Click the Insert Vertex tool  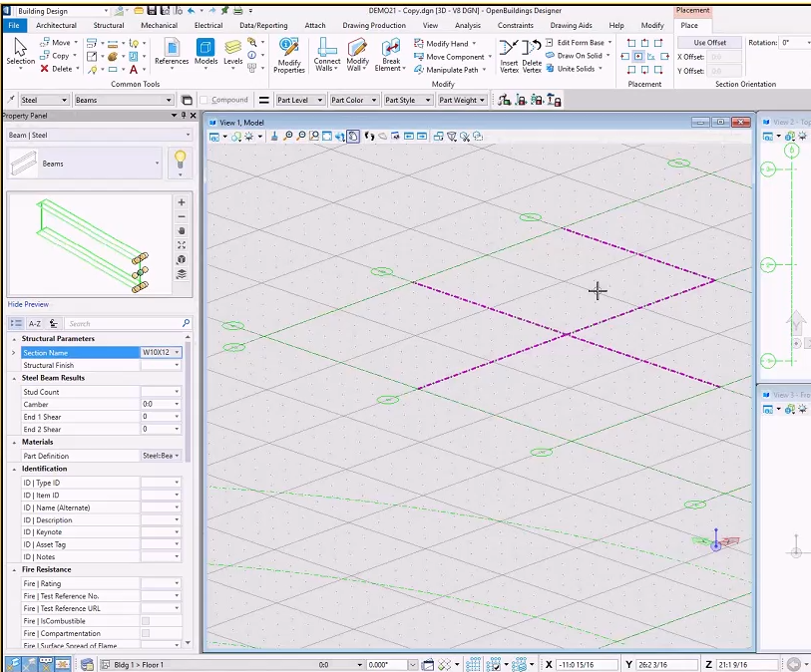pyautogui.click(x=509, y=56)
